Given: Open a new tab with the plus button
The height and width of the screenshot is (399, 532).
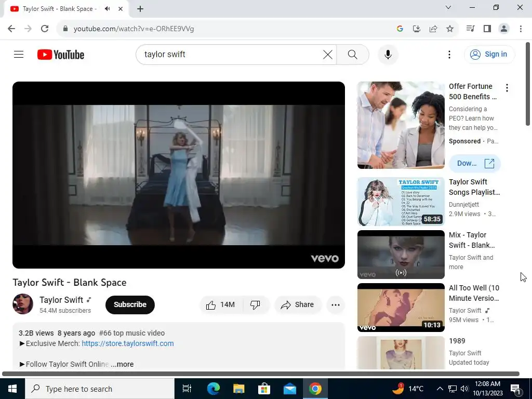Looking at the screenshot, I should coord(140,9).
